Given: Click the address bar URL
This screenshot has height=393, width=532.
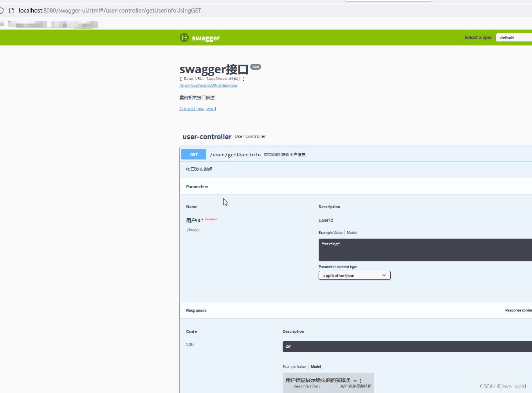Looking at the screenshot, I should pos(110,11).
